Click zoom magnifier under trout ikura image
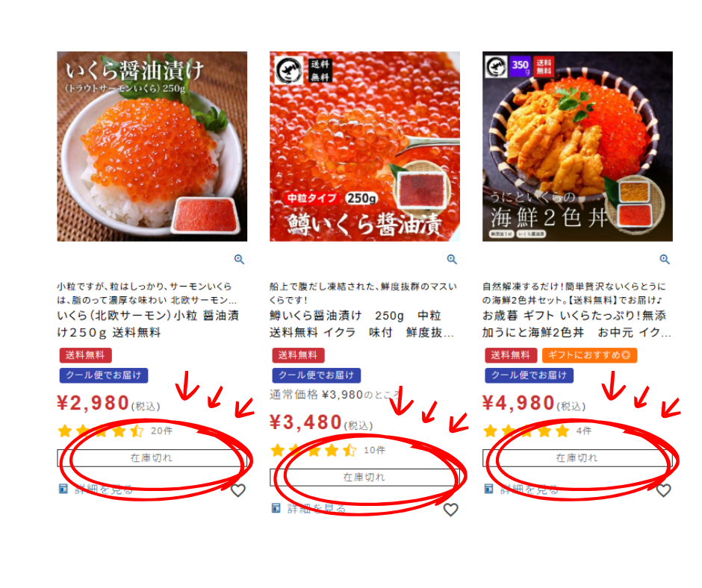The image size is (702, 588). pyautogui.click(x=452, y=259)
